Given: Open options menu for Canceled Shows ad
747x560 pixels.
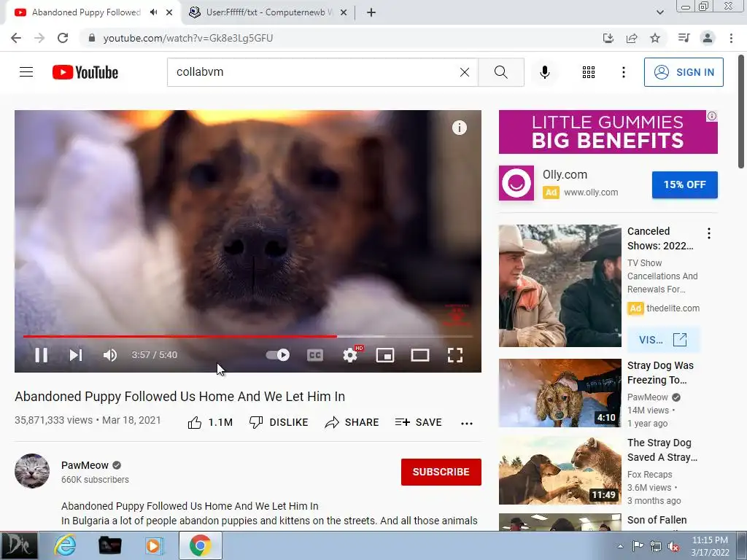Looking at the screenshot, I should pyautogui.click(x=709, y=233).
